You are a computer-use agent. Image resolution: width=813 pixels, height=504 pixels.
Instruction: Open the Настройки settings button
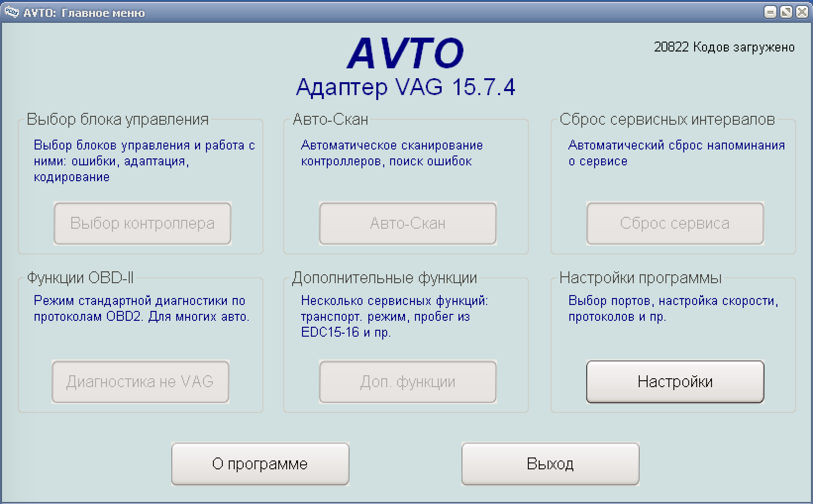click(675, 381)
